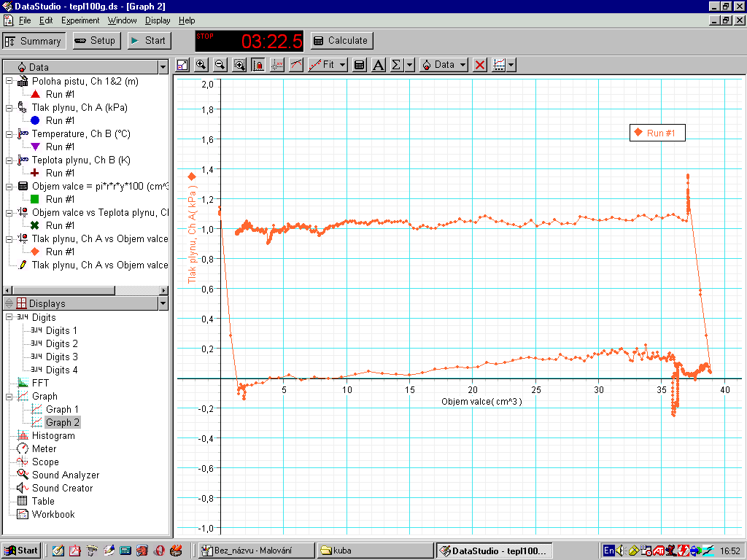Image resolution: width=747 pixels, height=560 pixels.
Task: Click the Zoom In magnifier tool
Action: click(x=201, y=65)
